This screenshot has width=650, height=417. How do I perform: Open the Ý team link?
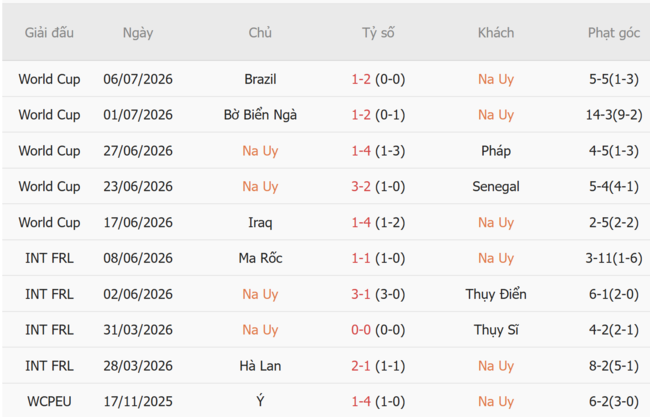click(x=260, y=401)
